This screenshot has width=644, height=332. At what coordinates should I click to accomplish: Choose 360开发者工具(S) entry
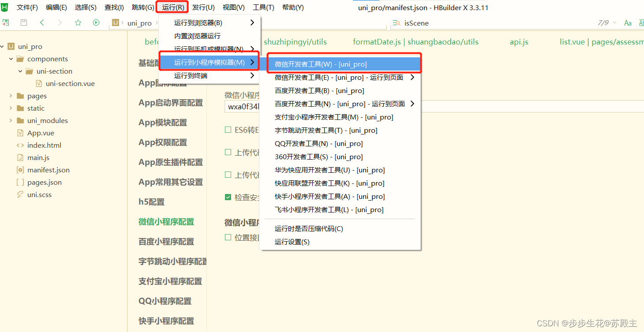(340, 157)
